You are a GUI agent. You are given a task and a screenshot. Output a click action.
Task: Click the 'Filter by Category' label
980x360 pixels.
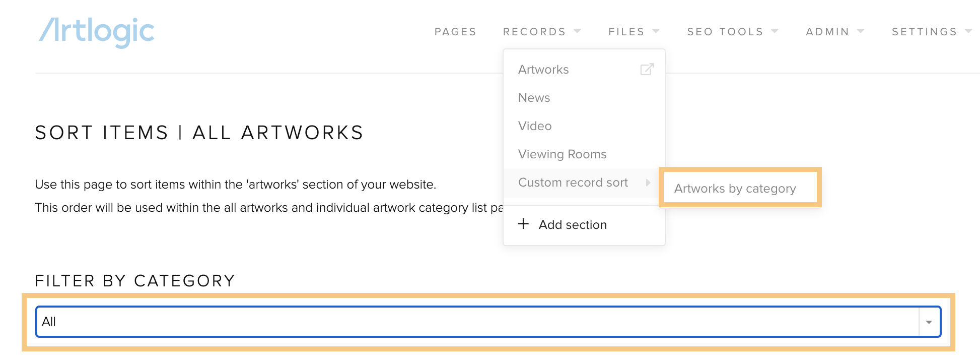click(135, 281)
